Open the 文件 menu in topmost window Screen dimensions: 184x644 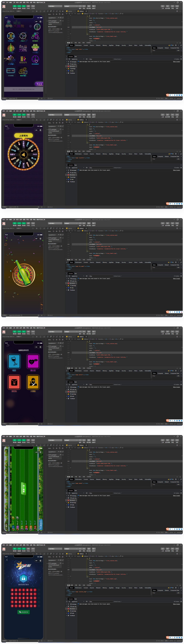7,3
